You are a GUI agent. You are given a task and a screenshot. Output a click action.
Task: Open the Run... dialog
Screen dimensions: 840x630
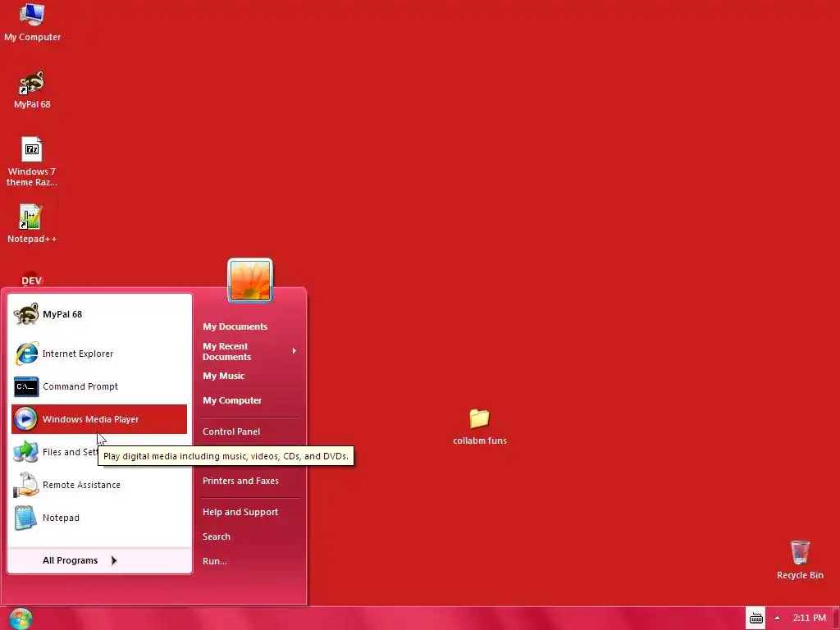pyautogui.click(x=214, y=561)
